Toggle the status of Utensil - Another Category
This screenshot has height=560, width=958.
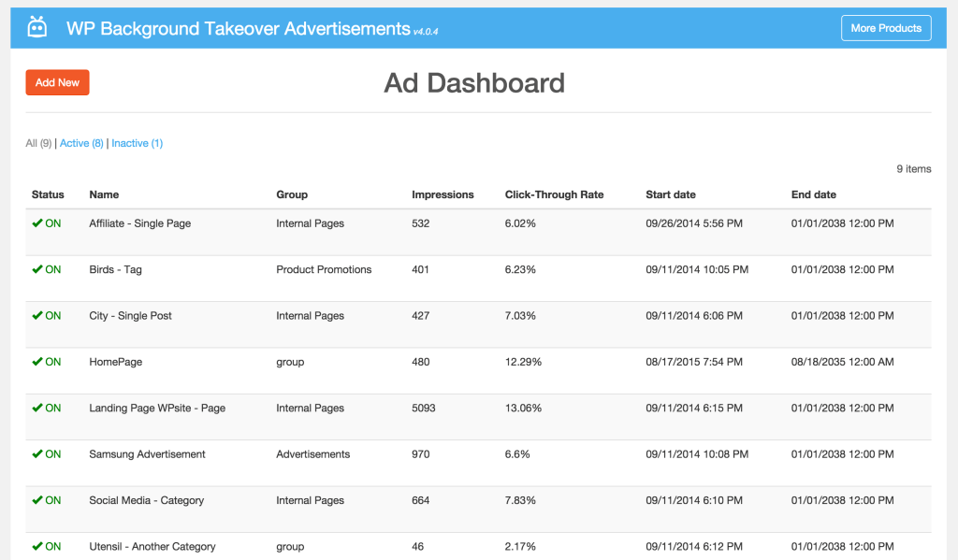47,546
